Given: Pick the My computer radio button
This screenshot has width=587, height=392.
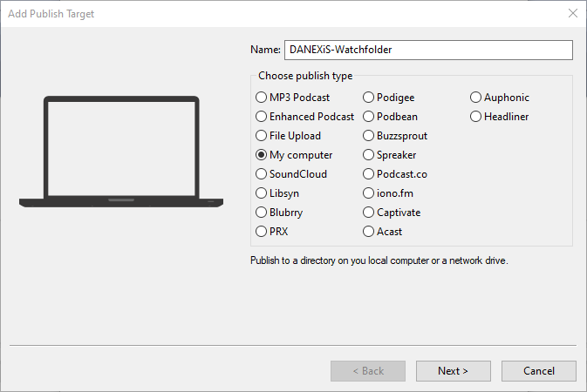Looking at the screenshot, I should (x=262, y=155).
